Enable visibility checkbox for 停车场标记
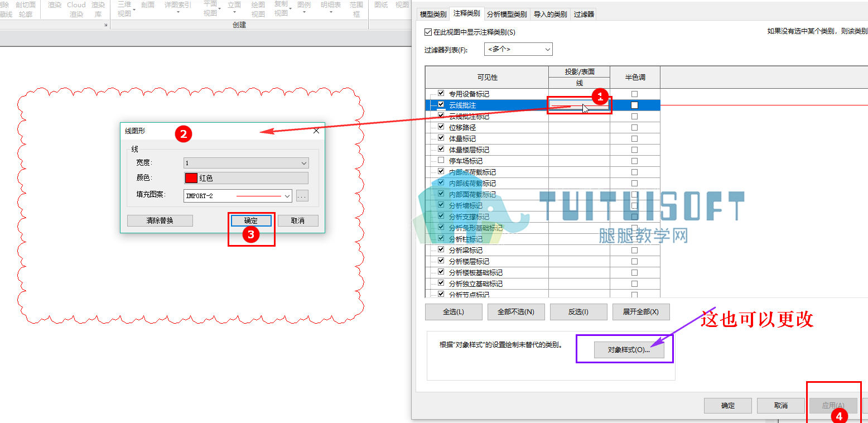Image resolution: width=868 pixels, height=423 pixels. point(441,161)
